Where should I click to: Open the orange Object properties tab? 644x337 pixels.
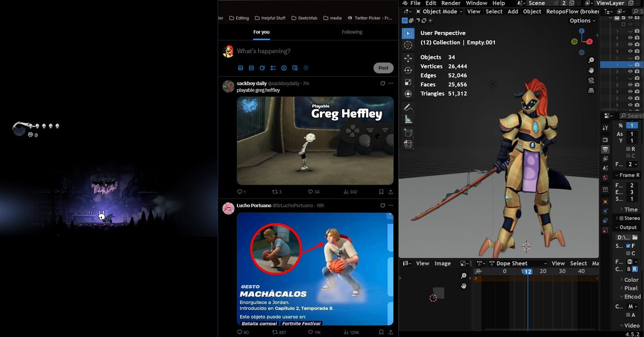605,202
